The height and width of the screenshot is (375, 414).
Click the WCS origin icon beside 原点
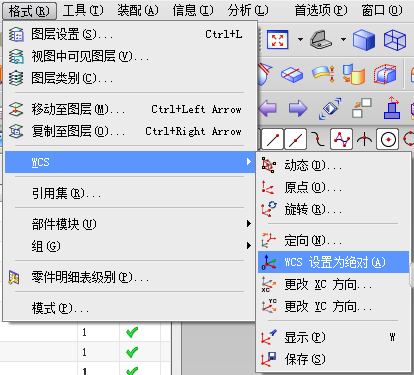268,187
